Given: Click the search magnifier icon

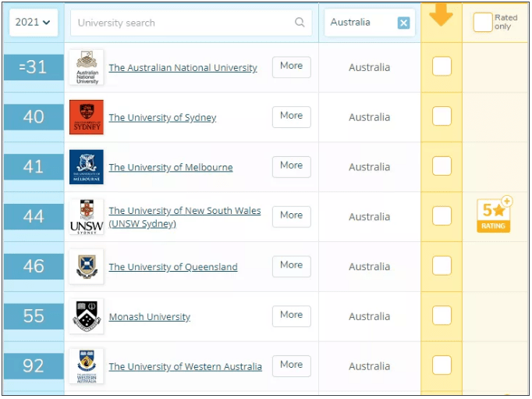Looking at the screenshot, I should click(300, 23).
